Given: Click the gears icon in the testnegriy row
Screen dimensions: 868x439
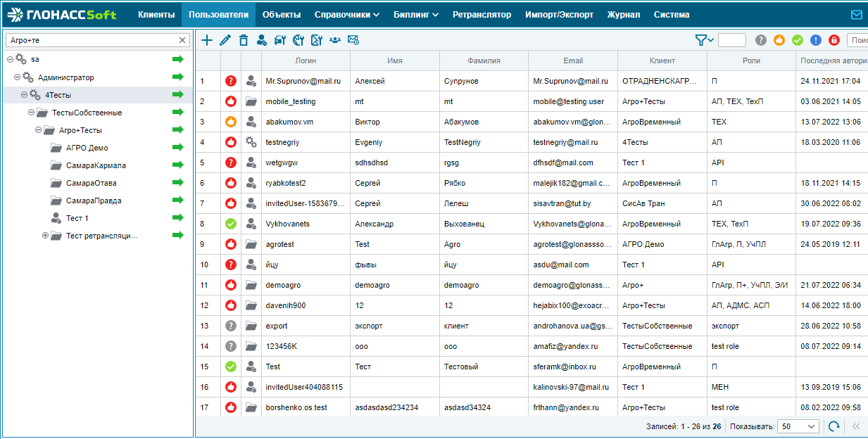Looking at the screenshot, I should tap(251, 142).
